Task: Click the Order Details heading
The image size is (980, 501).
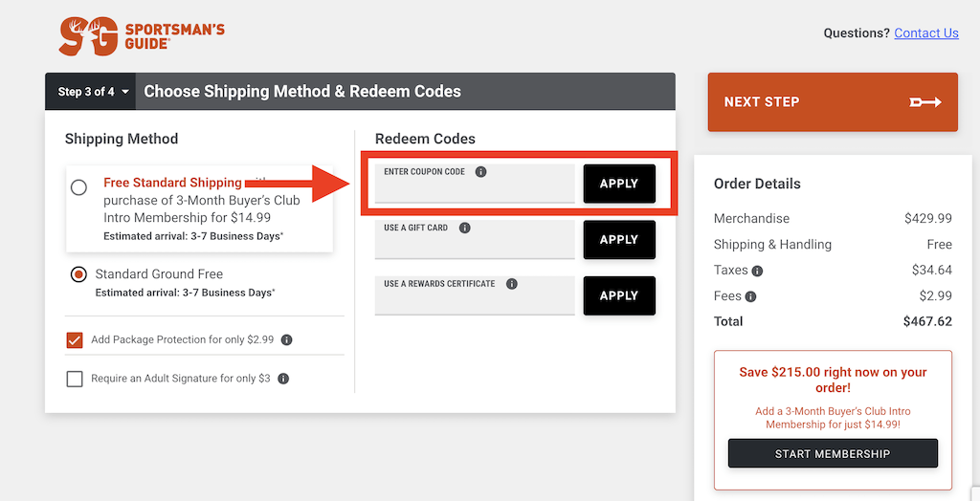Action: [757, 184]
